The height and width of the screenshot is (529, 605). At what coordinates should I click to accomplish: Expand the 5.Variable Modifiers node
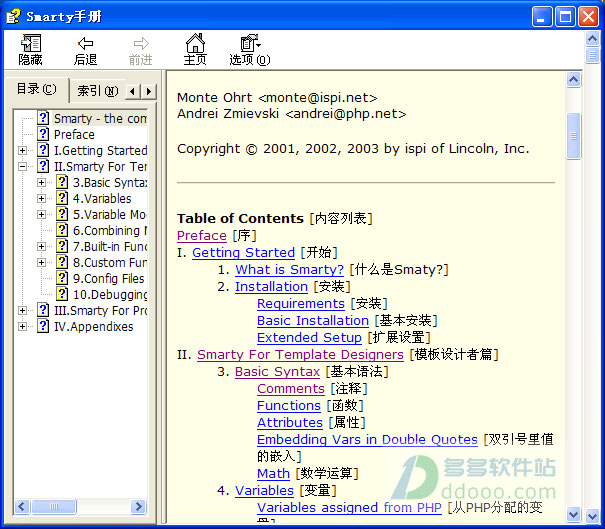(x=42, y=215)
